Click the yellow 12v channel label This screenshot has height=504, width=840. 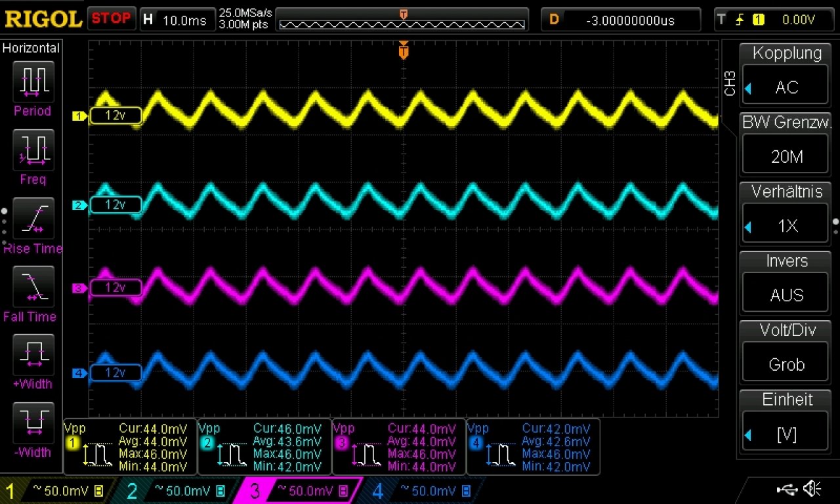115,116
